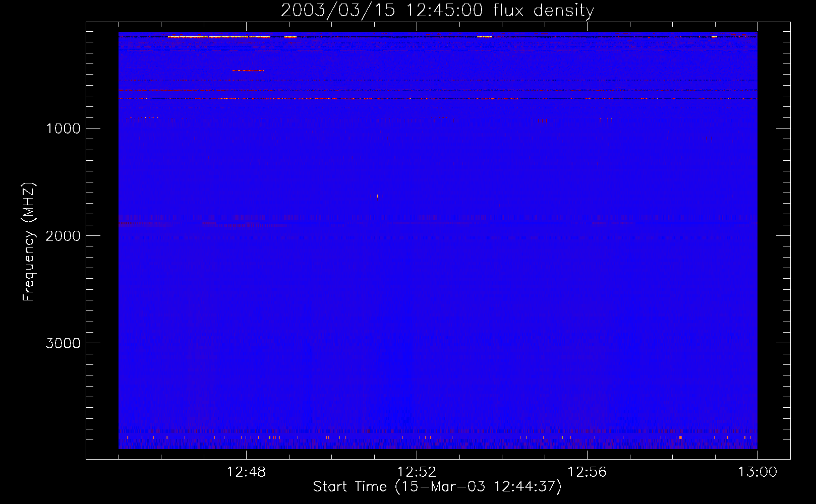The height and width of the screenshot is (504, 816).
Task: Click the "Frequency (MHZ)" axis label
Action: 29,242
